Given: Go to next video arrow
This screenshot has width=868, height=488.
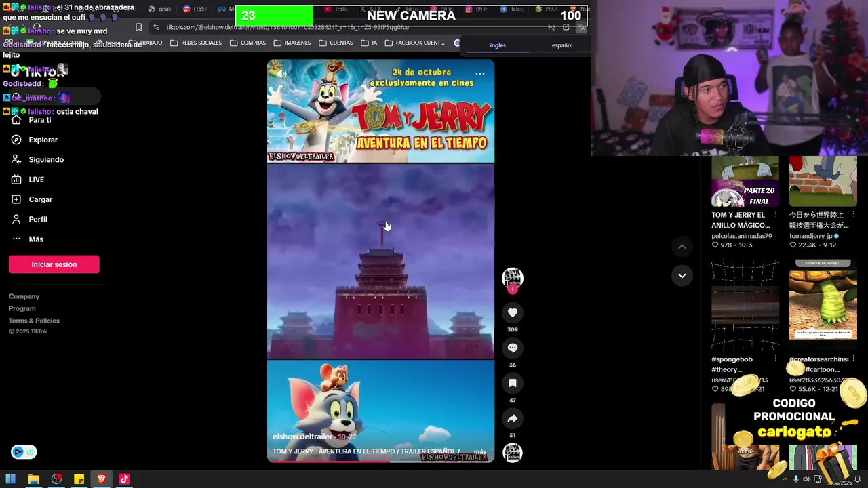Looking at the screenshot, I should pos(682,275).
